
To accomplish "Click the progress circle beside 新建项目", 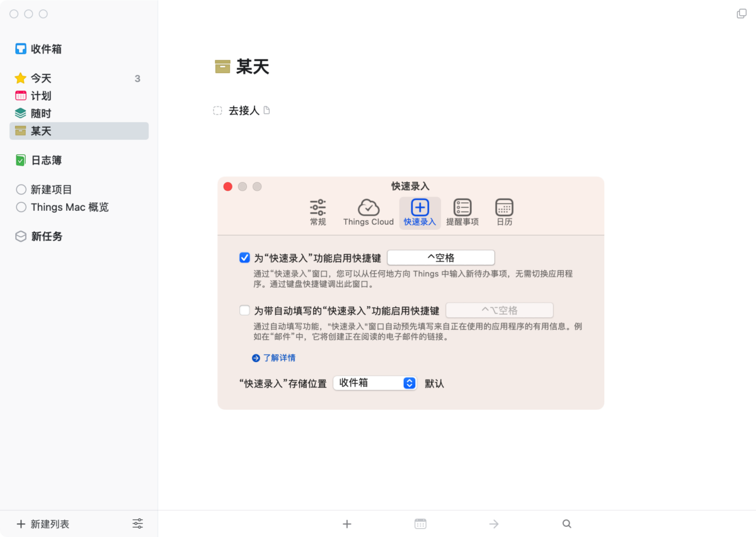I will tap(21, 189).
